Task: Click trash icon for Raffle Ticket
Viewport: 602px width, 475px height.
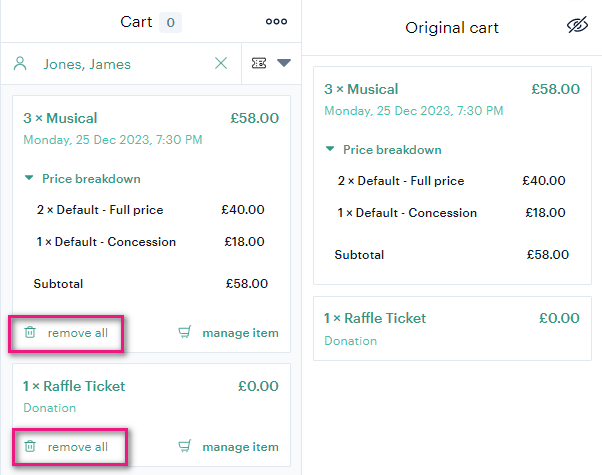Action: (30, 446)
